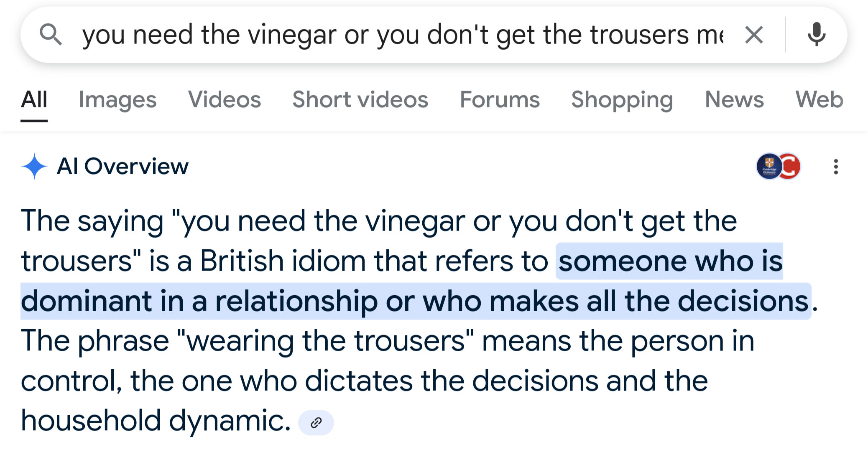The width and height of the screenshot is (868, 449).
Task: Open the AI Overview three-dot menu
Action: (836, 167)
